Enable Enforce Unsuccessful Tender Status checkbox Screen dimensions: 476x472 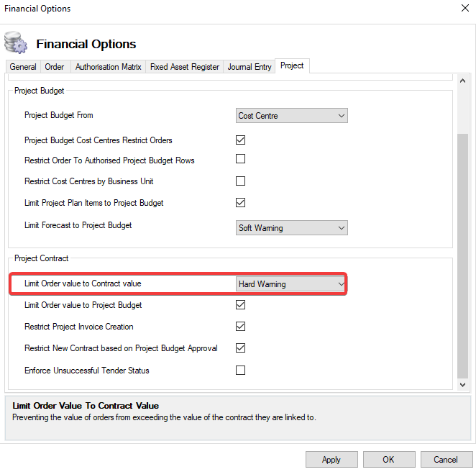[x=241, y=370]
